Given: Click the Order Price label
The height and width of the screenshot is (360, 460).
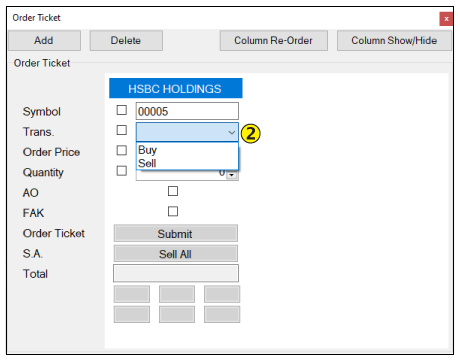Looking at the screenshot, I should pos(51,152).
